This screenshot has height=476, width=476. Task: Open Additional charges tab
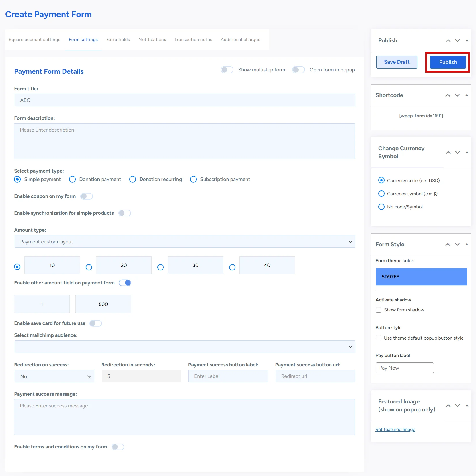240,40
